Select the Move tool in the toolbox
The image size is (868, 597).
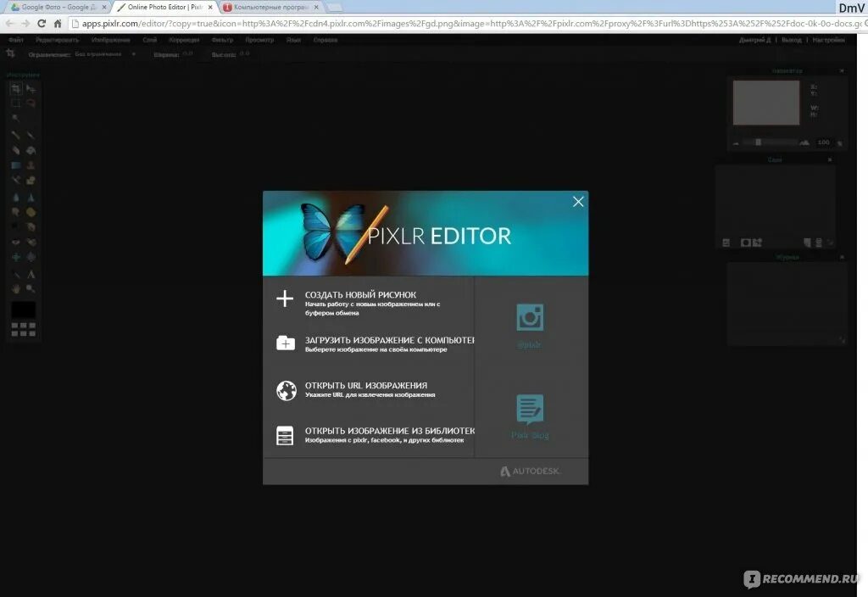[x=31, y=88]
